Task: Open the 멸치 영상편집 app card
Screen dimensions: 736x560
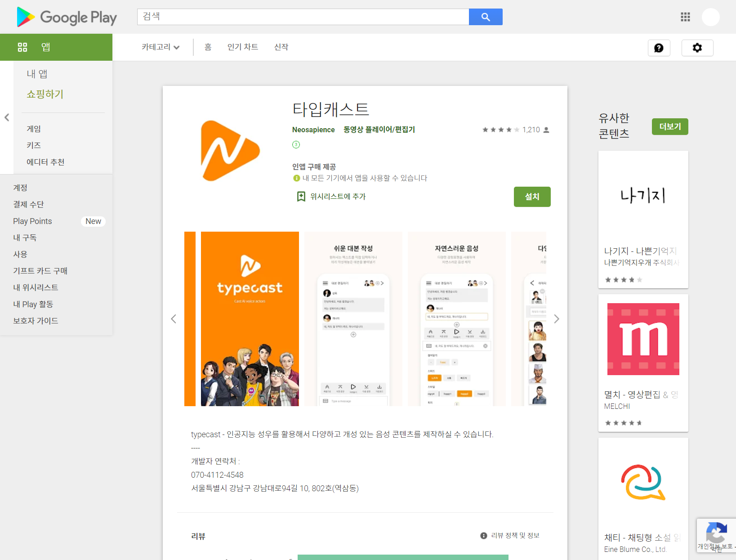Action: (643, 363)
